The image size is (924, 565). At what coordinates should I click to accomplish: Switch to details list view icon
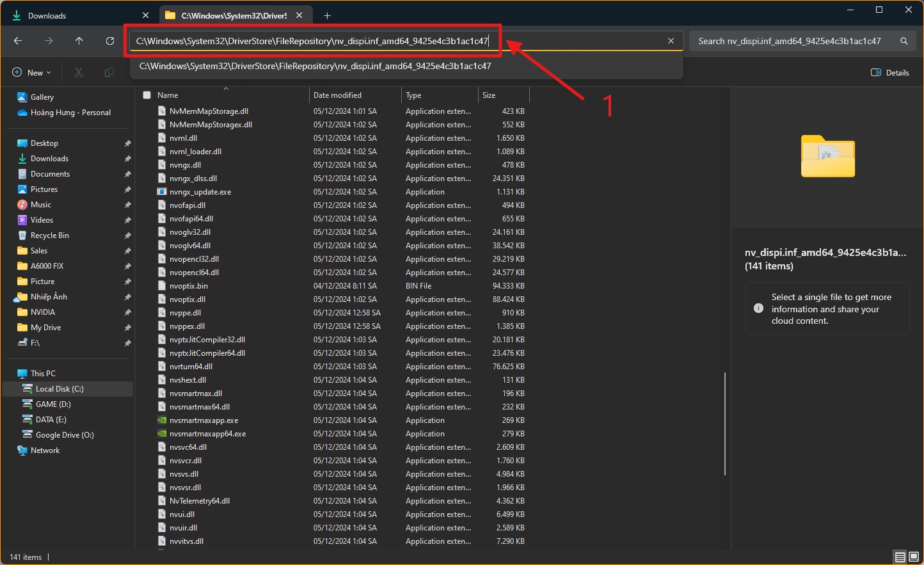tap(900, 557)
